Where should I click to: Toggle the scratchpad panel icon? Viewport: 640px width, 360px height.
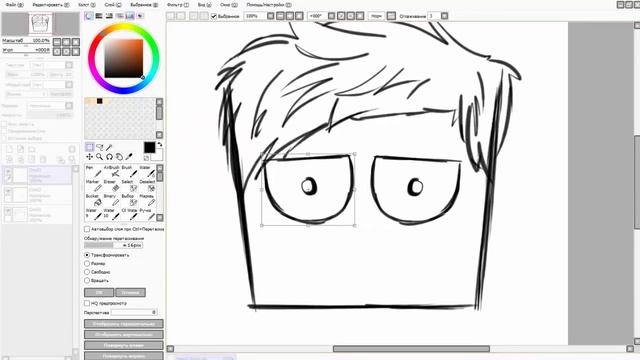(x=140, y=16)
